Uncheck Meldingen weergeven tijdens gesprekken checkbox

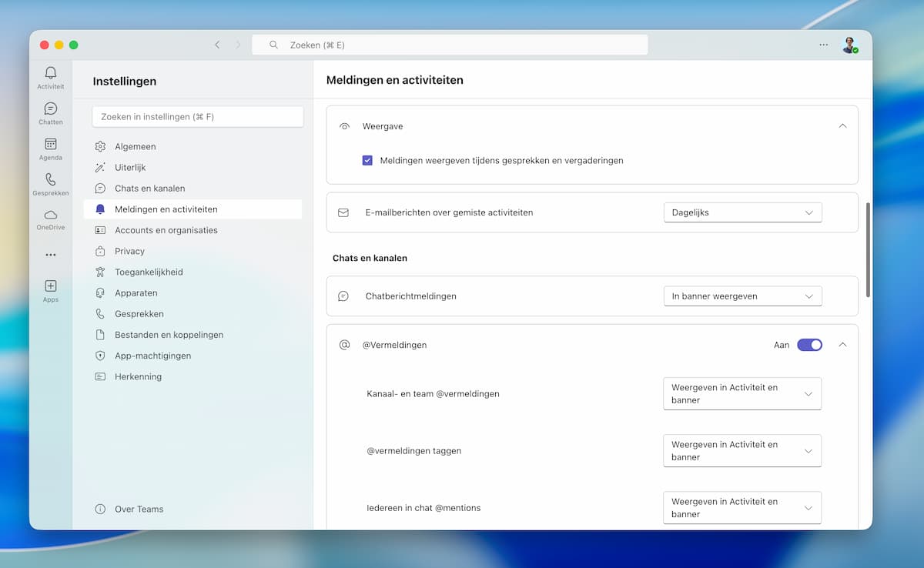(x=367, y=161)
